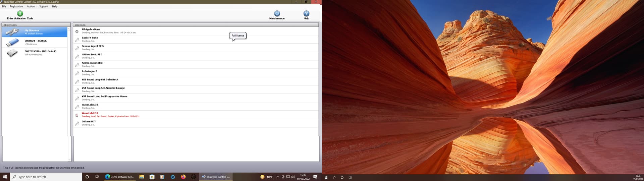Open Windows Start menu on left taskbar
The image size is (644, 181).
tap(5, 177)
